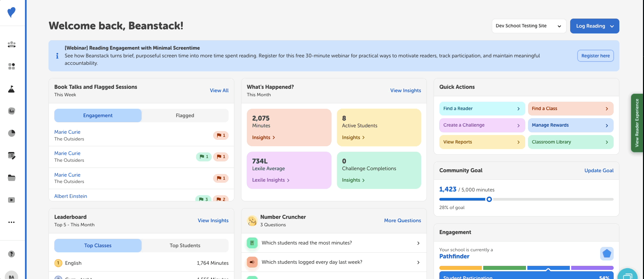Click the '28% of goal' text
Image resolution: width=644 pixels, height=279 pixels.
click(x=452, y=207)
